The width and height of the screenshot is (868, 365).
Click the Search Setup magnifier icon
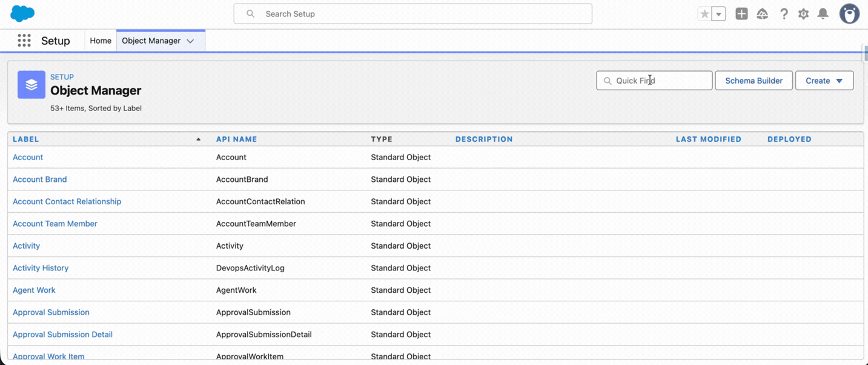[250, 14]
